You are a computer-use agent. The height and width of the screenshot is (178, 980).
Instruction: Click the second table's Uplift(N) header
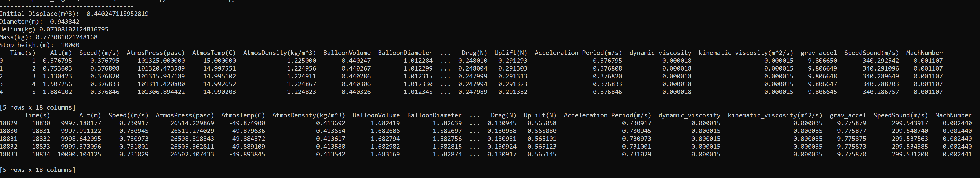click(540, 115)
